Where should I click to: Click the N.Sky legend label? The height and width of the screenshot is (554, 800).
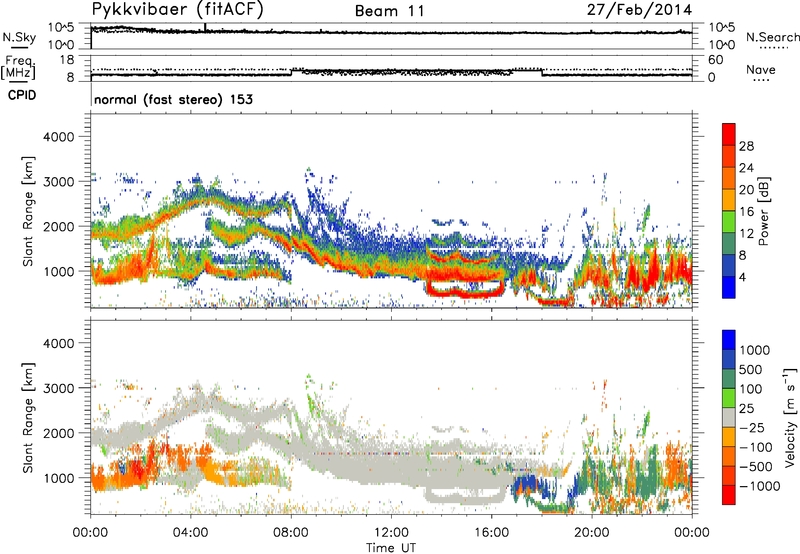(x=19, y=37)
